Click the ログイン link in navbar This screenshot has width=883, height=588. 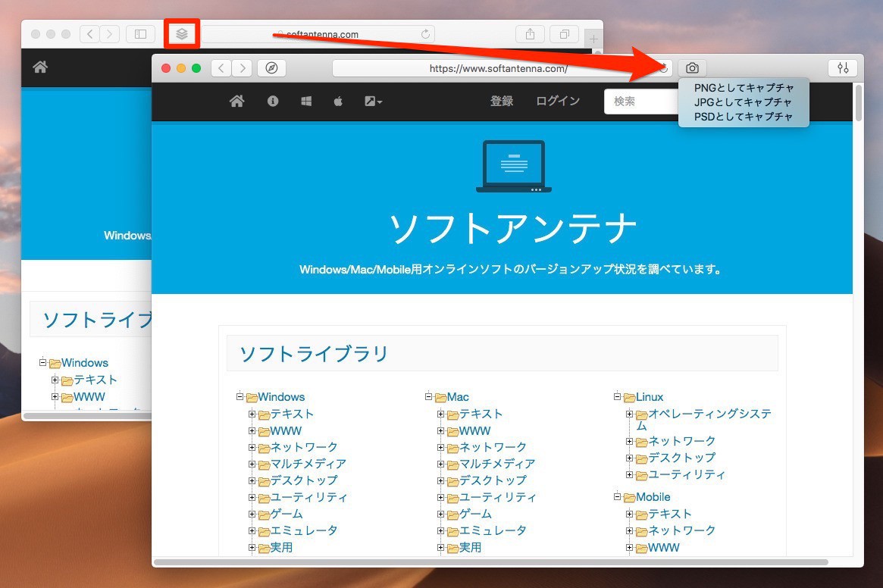558,101
